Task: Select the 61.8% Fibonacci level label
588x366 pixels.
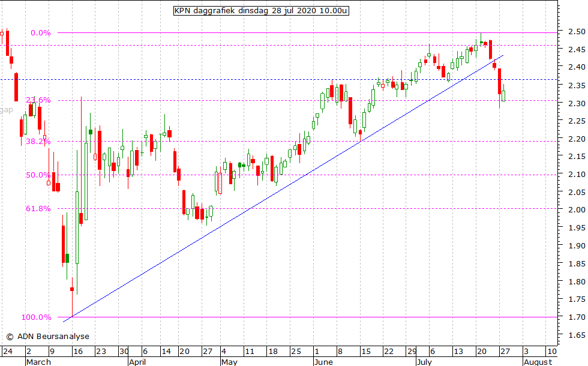Action: pos(38,209)
